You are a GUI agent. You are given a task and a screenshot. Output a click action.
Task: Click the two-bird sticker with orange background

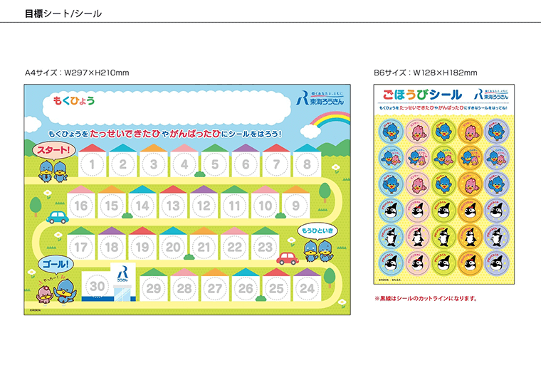[471, 157]
